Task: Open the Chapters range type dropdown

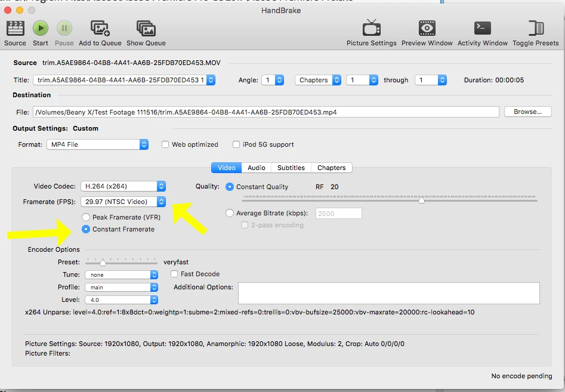Action: [x=318, y=80]
